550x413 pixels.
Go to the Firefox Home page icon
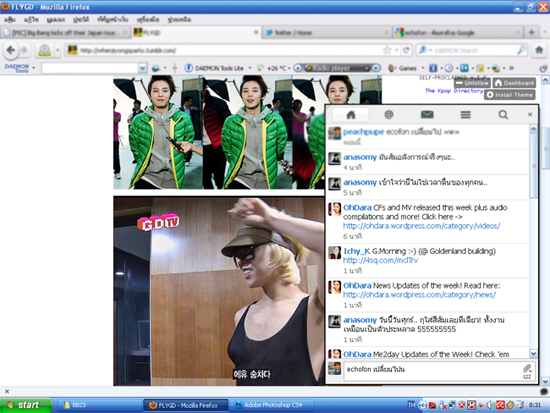point(539,50)
